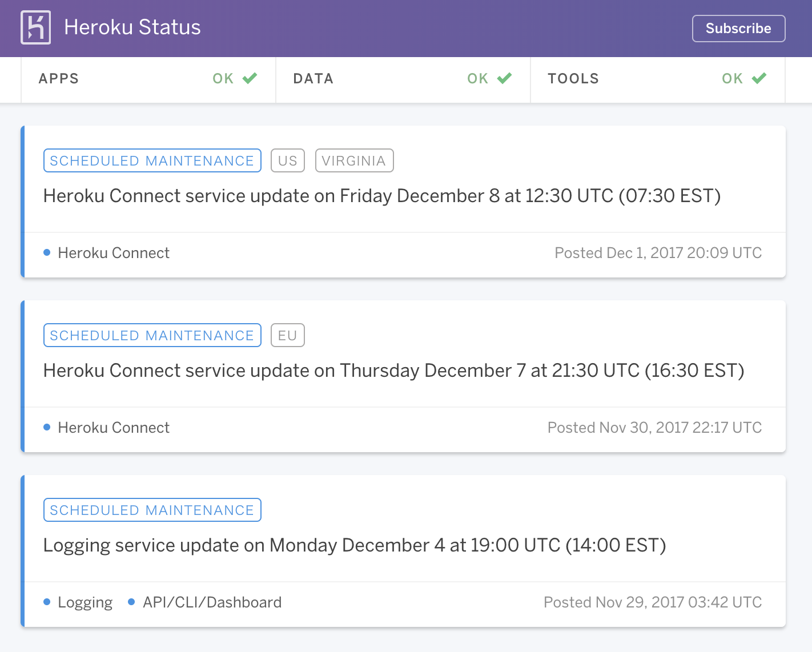The image size is (812, 652).
Task: Open the Logging service update incident
Action: tap(354, 545)
